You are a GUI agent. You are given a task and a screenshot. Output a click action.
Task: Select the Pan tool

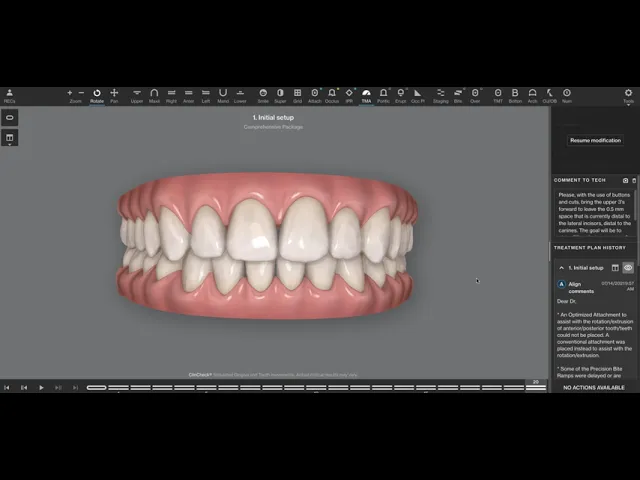114,96
